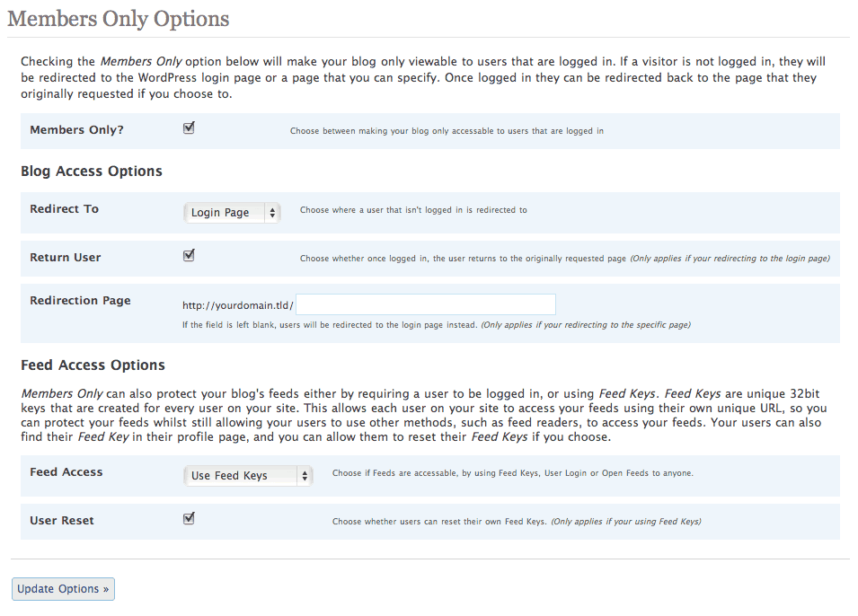Click the http://yourdomain.tld/ prefix text
This screenshot has height=616, width=858.
pyautogui.click(x=238, y=306)
